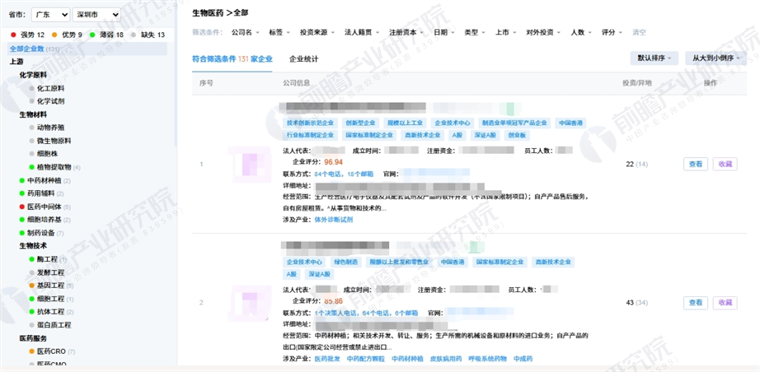Select 化工原料 in the tree
Viewport: 760px width, 372px height.
50,89
